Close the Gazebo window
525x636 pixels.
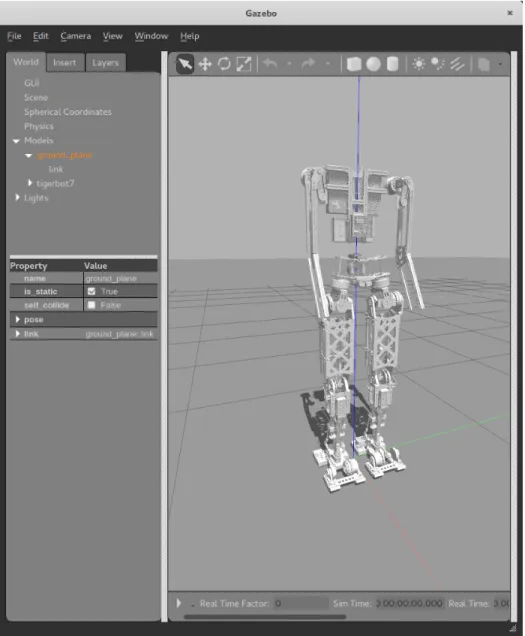click(510, 13)
